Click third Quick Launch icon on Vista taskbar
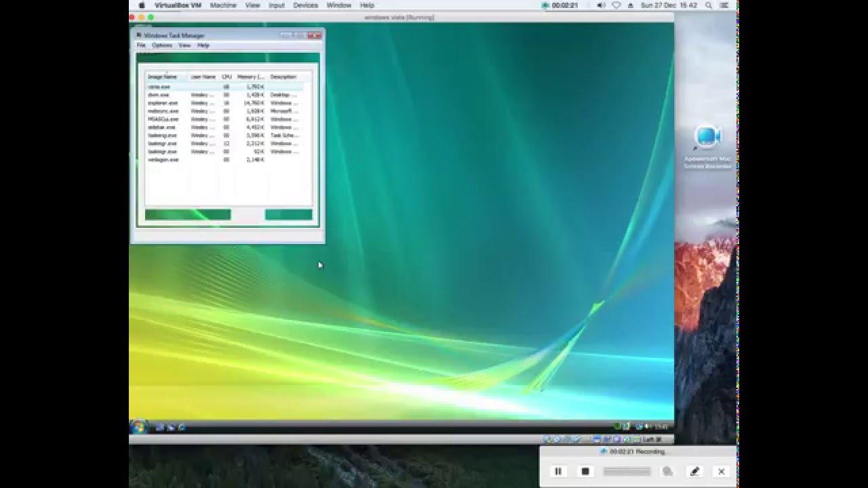Image resolution: width=868 pixels, height=488 pixels. pos(182,427)
